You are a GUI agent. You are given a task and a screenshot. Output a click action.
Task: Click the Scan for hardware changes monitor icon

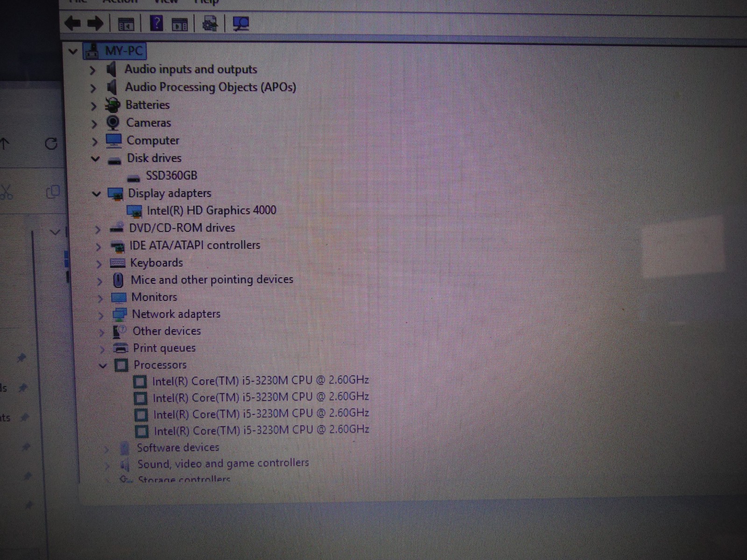241,24
